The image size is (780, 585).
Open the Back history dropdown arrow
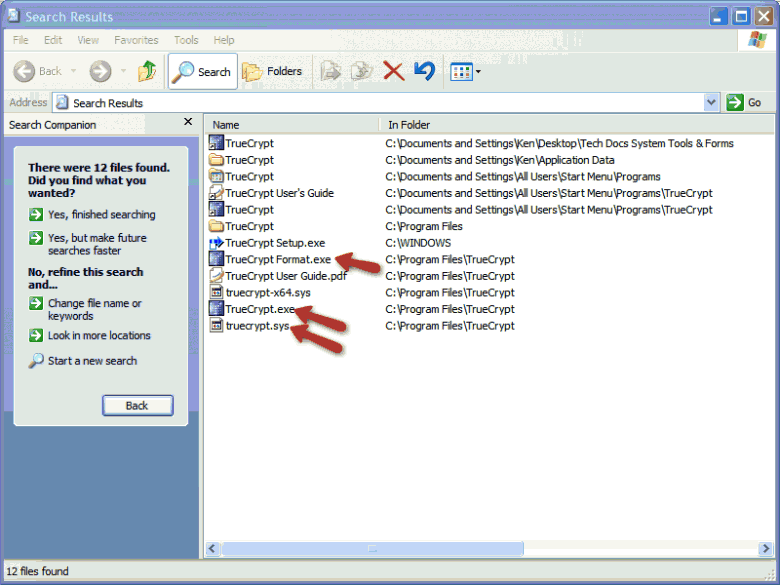pos(74,72)
